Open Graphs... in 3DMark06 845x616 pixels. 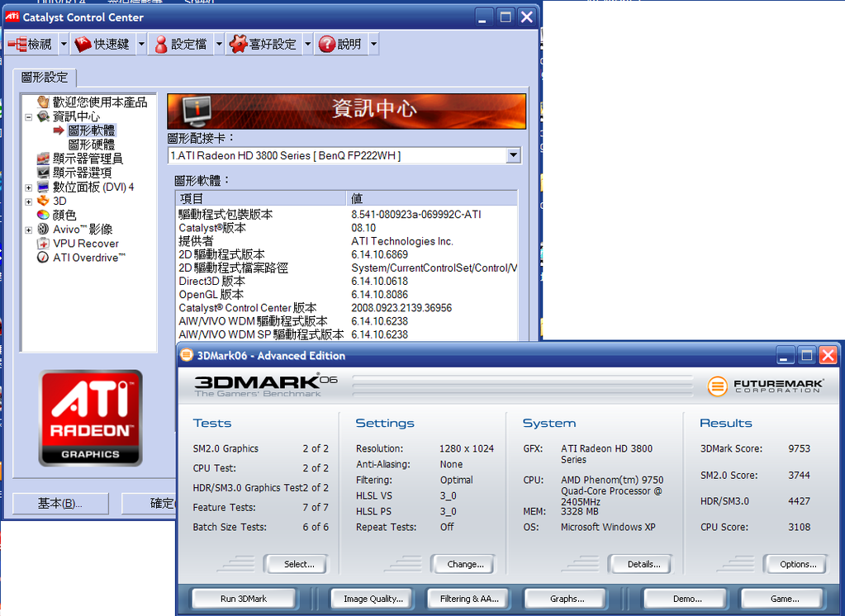(567, 599)
